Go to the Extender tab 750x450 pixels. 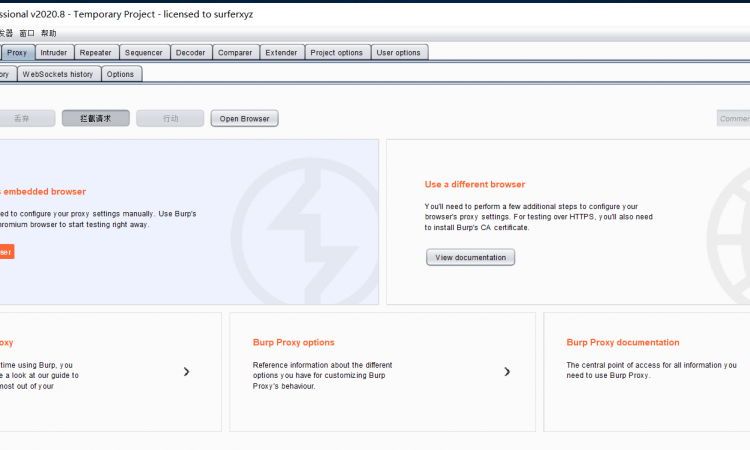(282, 53)
